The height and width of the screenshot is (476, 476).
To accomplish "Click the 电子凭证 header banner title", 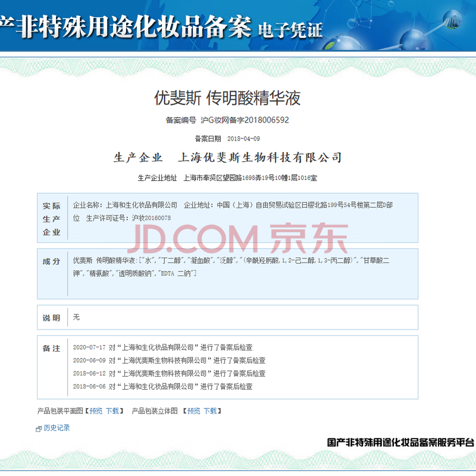I will pyautogui.click(x=290, y=30).
